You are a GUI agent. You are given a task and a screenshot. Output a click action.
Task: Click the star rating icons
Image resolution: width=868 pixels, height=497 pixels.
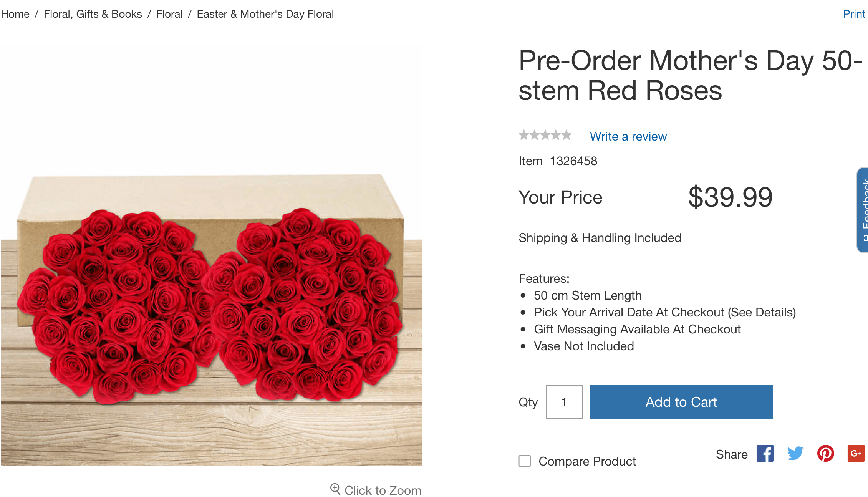545,136
